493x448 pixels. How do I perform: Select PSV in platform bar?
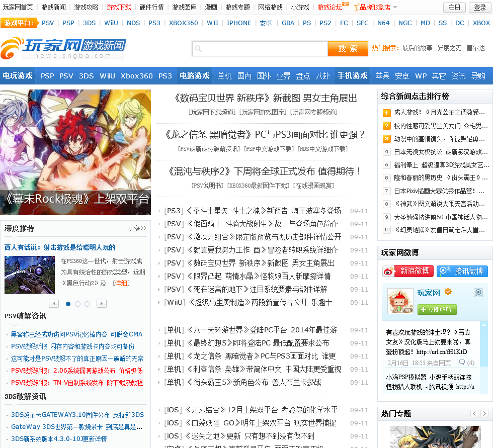(x=48, y=23)
